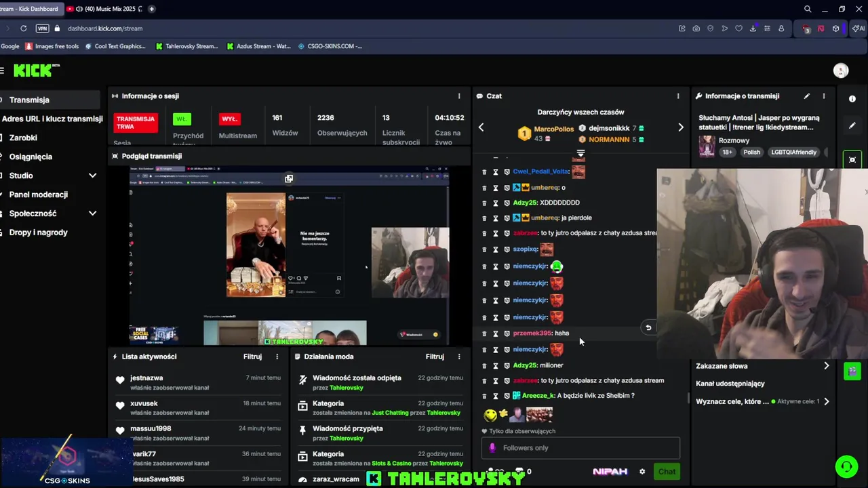Click the Rozmowy category thumbnail
This screenshot has width=868, height=488.
click(x=707, y=146)
